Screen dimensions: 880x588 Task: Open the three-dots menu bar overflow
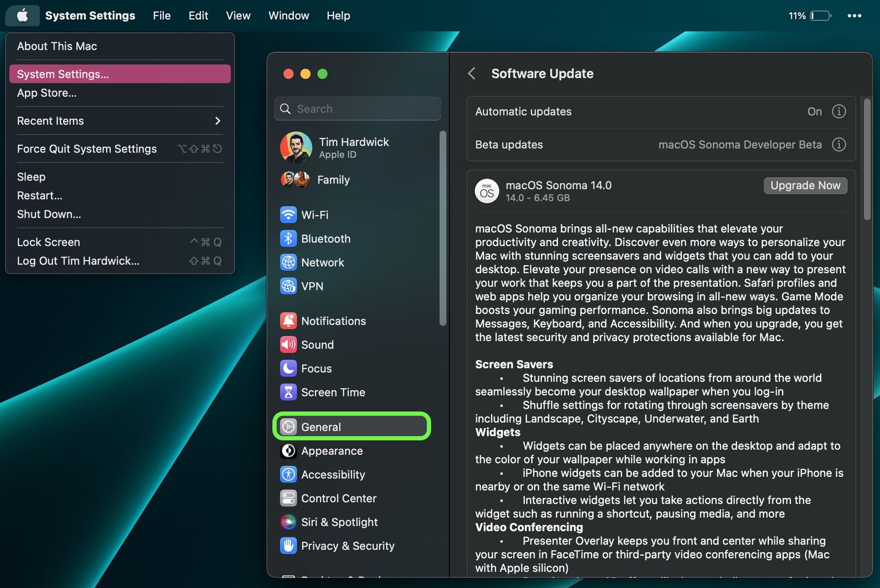coord(854,16)
